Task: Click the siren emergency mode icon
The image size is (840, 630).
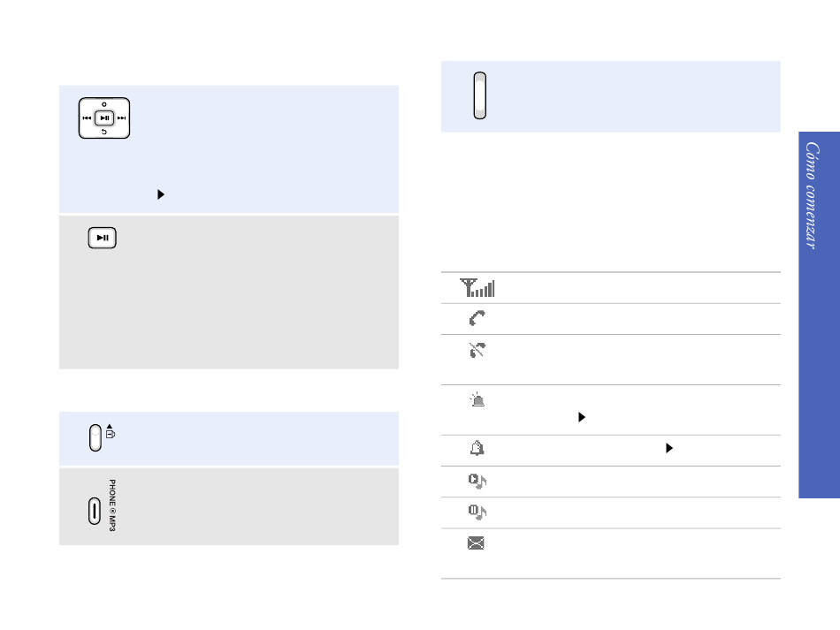Action: [x=477, y=399]
